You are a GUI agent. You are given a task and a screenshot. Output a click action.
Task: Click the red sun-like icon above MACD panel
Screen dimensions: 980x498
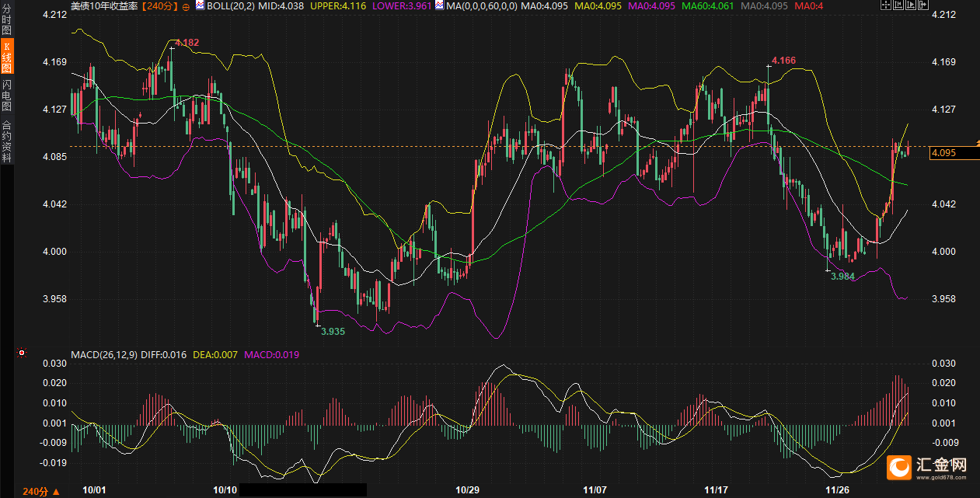(22, 353)
